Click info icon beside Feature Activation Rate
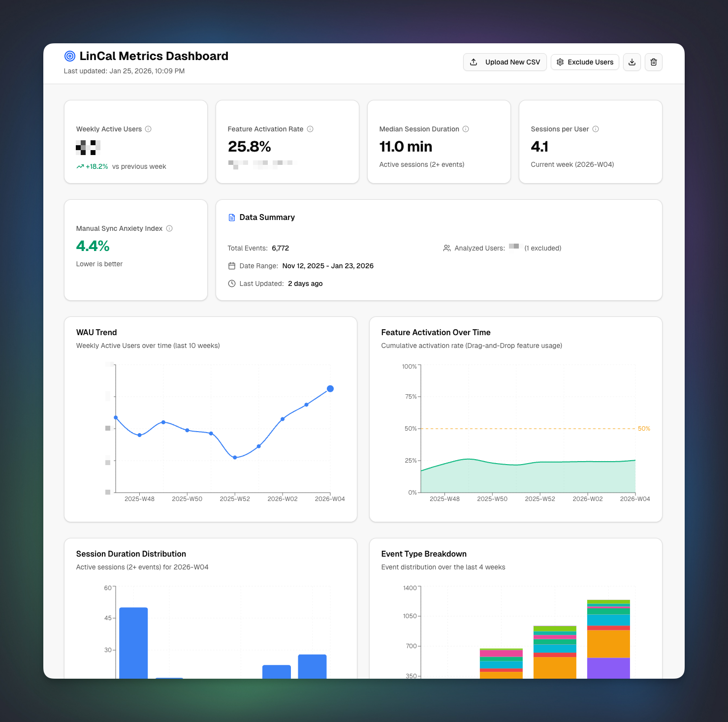Image resolution: width=728 pixels, height=722 pixels. (x=310, y=129)
